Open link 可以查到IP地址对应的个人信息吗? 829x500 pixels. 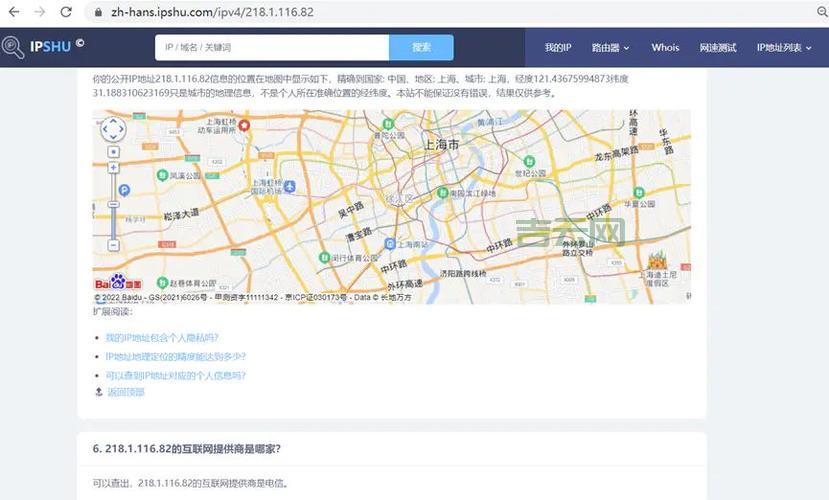176,376
